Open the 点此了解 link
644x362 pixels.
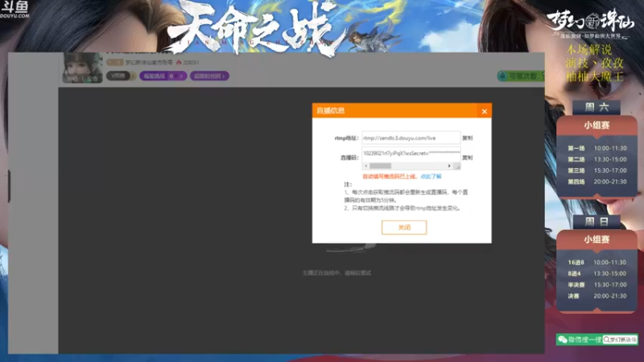[x=431, y=176]
